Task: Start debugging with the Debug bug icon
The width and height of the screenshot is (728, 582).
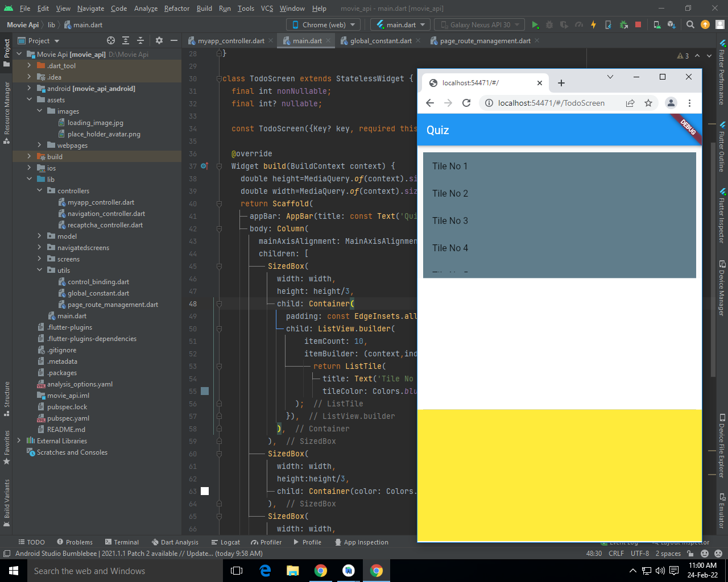Action: (x=549, y=24)
